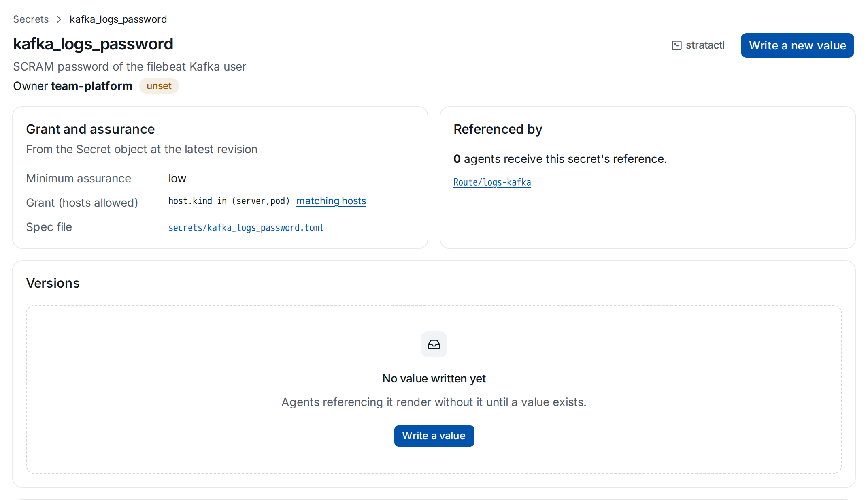The image size is (868, 500).
Task: Click the SCRAM password description text
Action: point(130,66)
